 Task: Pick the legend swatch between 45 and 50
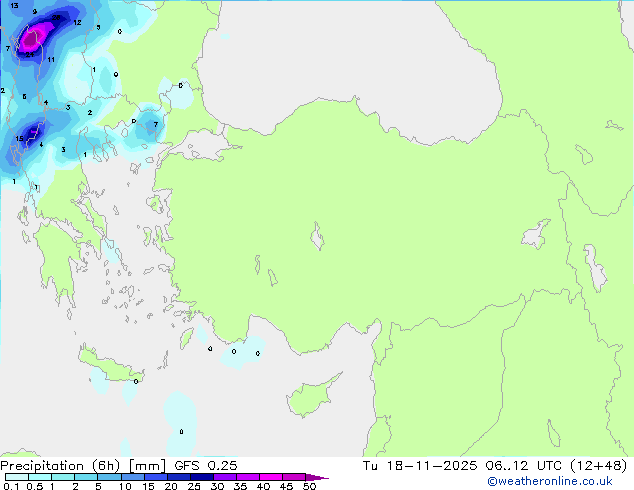[294, 477]
